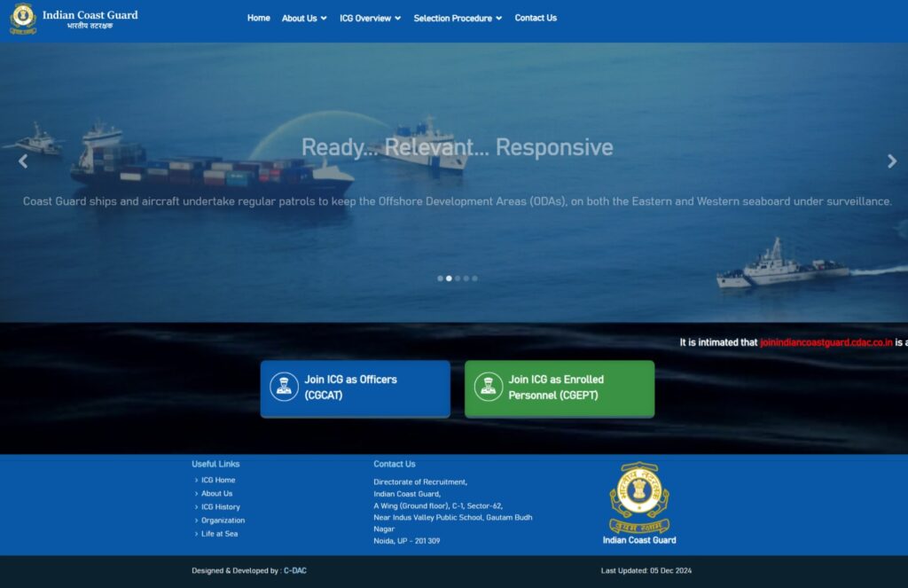
Task: Select the fifth carousel dot indicator
Action: [475, 278]
